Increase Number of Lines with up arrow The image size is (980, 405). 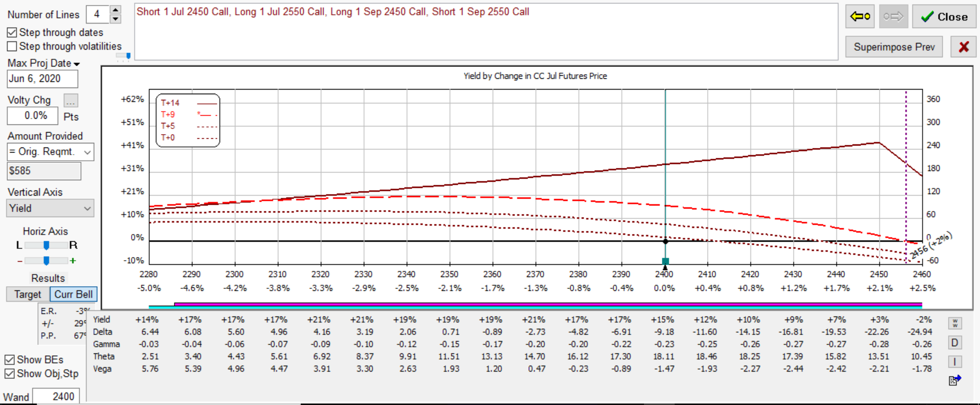[x=116, y=10]
